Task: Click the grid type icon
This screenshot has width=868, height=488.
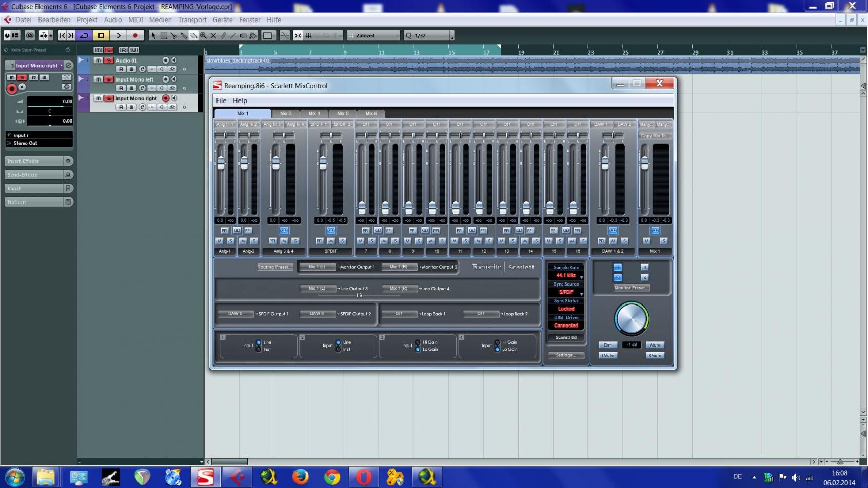Action: pos(308,35)
